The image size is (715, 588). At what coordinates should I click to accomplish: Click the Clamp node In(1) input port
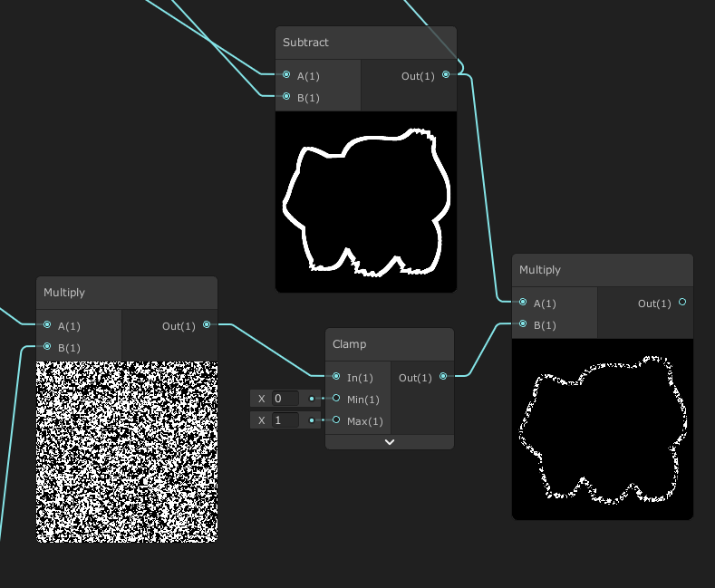click(x=336, y=376)
